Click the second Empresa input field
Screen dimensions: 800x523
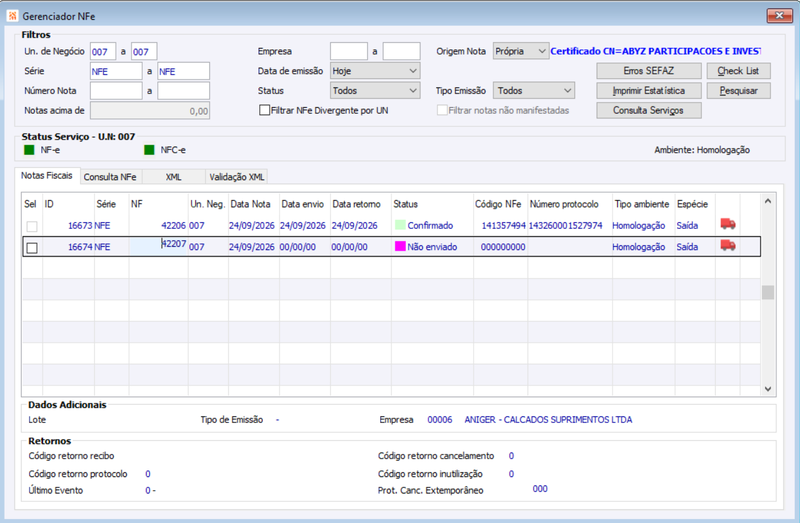click(401, 52)
